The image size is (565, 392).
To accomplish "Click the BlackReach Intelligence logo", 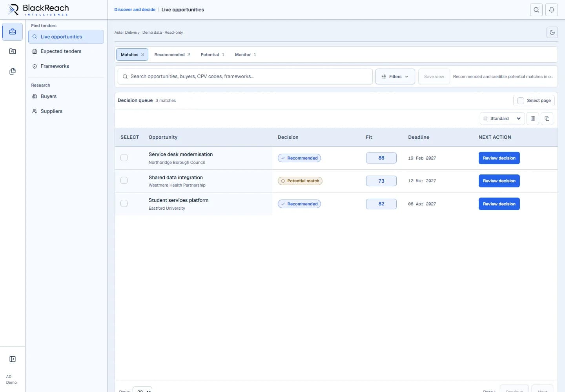I will pos(38,10).
